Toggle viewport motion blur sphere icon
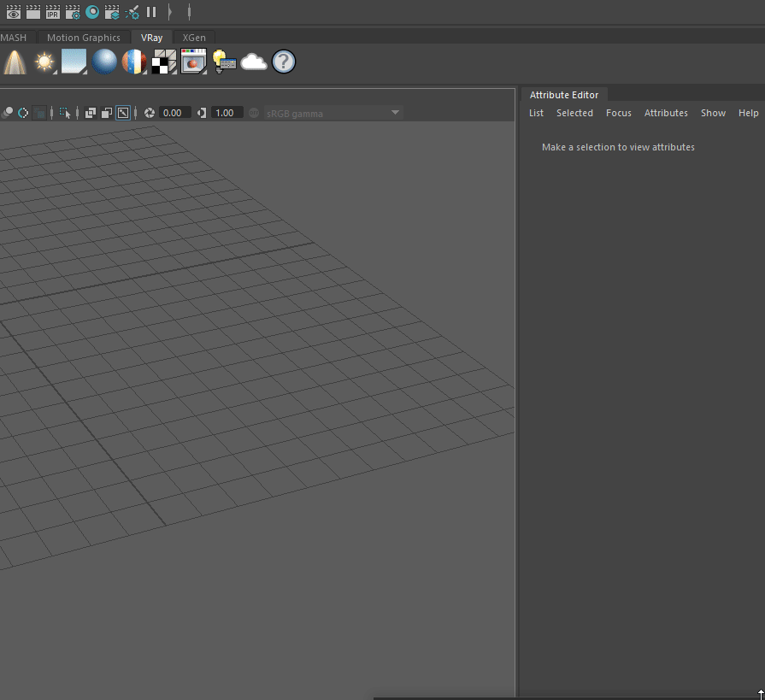The height and width of the screenshot is (700, 765). coord(8,113)
